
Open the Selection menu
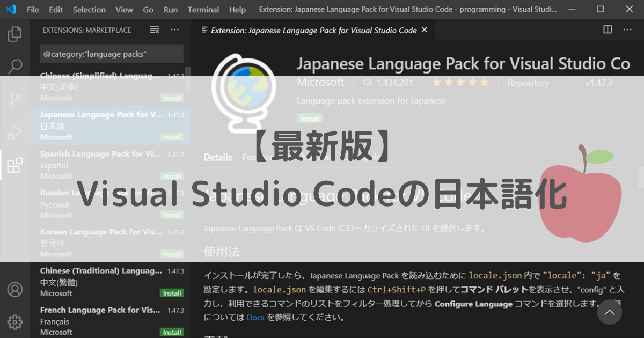click(89, 10)
